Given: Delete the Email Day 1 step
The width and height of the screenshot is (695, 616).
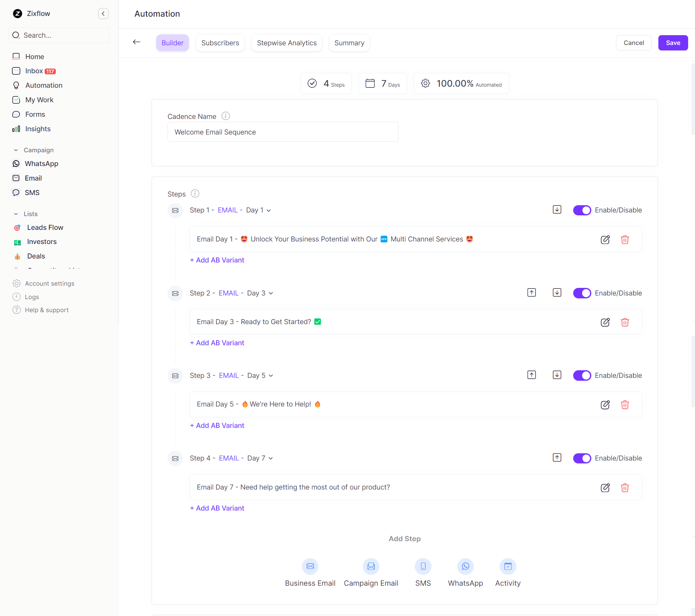Looking at the screenshot, I should tap(625, 240).
